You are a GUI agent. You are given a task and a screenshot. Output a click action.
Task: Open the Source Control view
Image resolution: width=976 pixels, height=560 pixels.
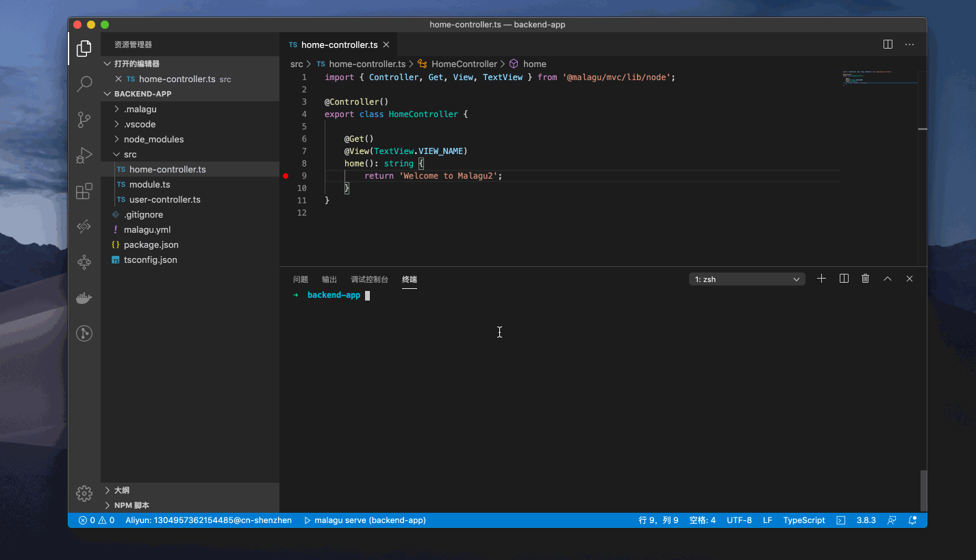(84, 120)
